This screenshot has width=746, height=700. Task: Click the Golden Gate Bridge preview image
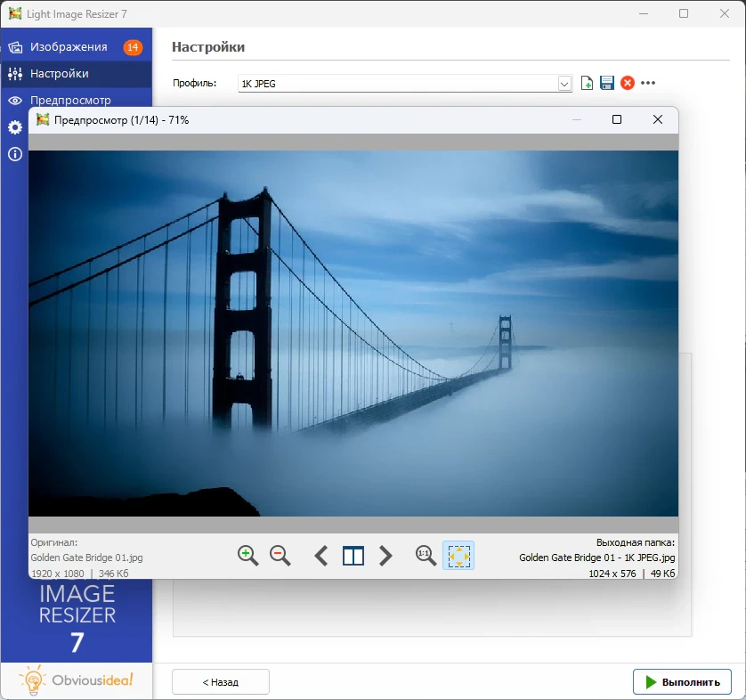pos(353,333)
